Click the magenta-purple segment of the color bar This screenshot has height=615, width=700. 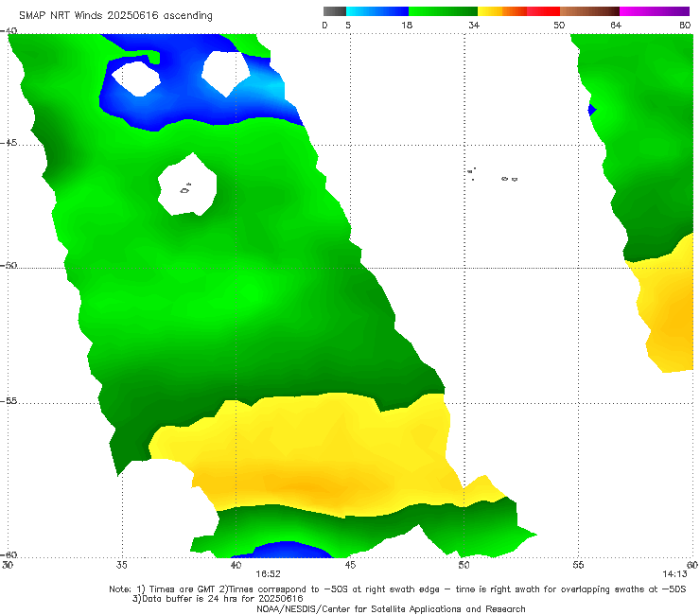click(655, 11)
